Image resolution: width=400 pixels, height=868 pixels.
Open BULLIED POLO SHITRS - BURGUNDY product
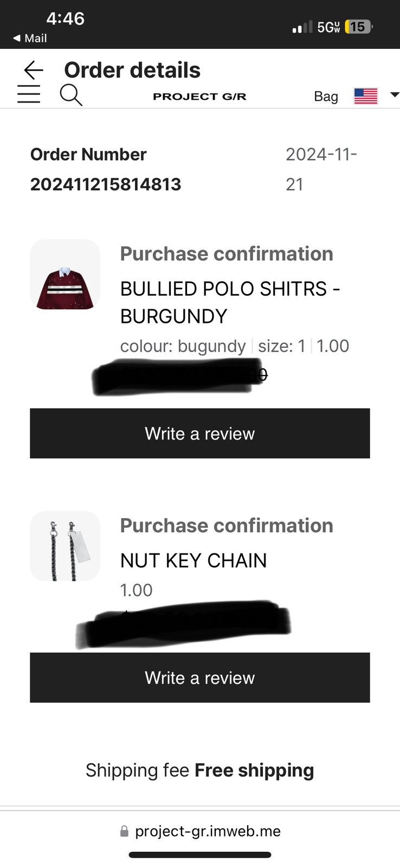coord(230,302)
